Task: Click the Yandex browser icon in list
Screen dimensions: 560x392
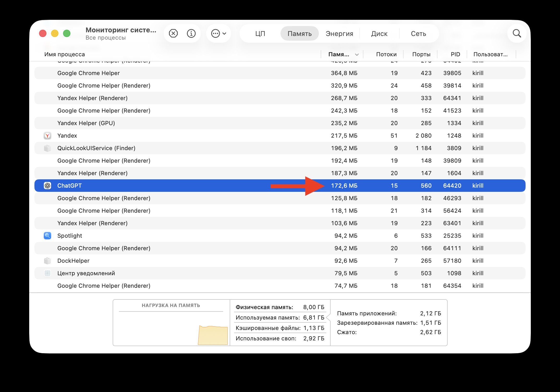Action: 47,136
